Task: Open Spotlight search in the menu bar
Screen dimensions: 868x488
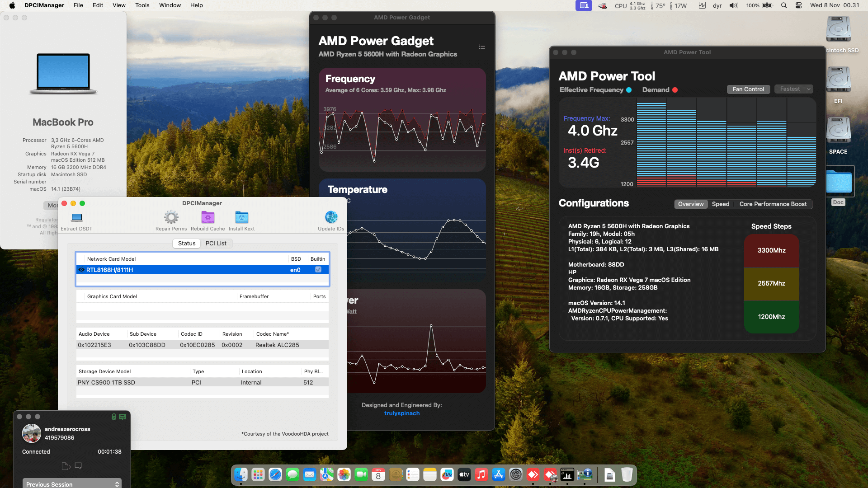Action: [784, 5]
